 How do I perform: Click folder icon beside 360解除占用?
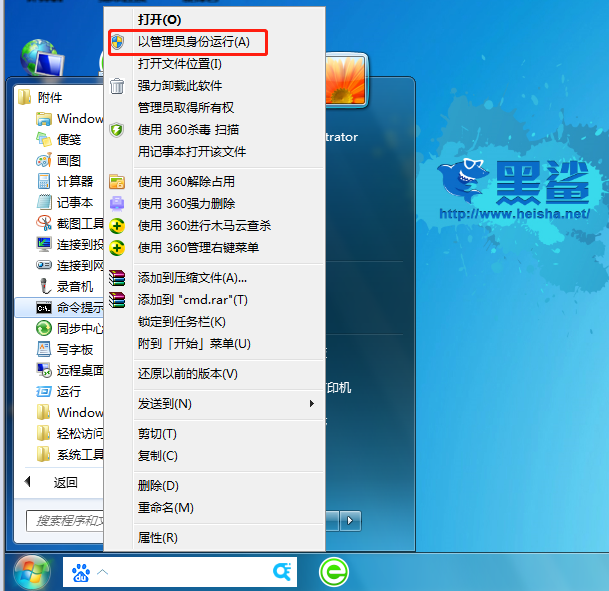point(117,182)
